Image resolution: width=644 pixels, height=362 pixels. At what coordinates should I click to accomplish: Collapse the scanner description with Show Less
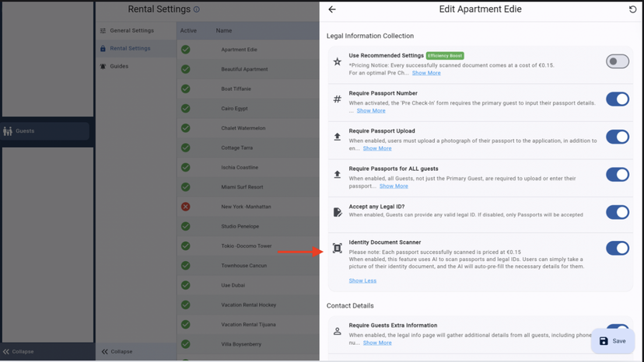click(362, 280)
